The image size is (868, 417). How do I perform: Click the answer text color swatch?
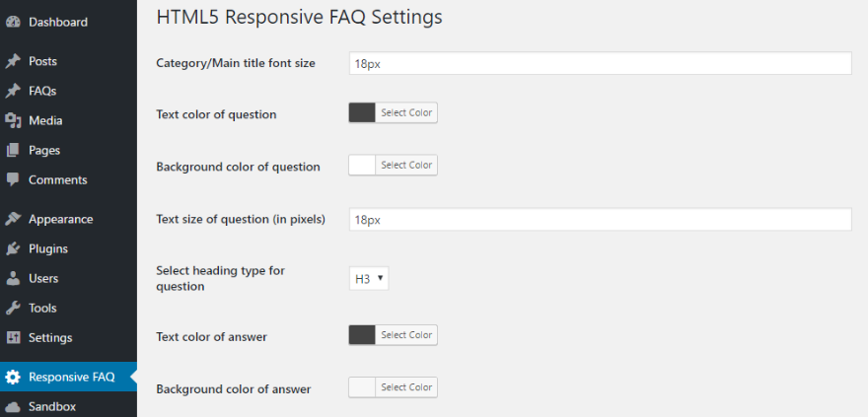[x=362, y=335]
